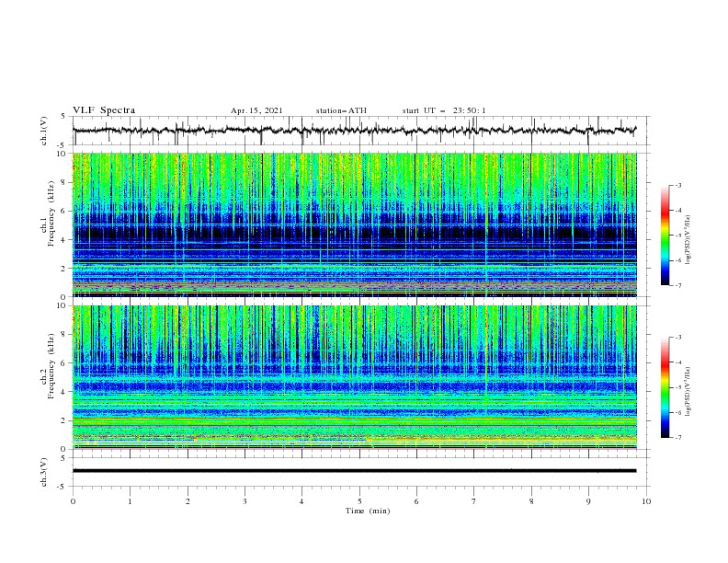Click the "1" tick on the time axis
The image size is (728, 563).
[130, 501]
